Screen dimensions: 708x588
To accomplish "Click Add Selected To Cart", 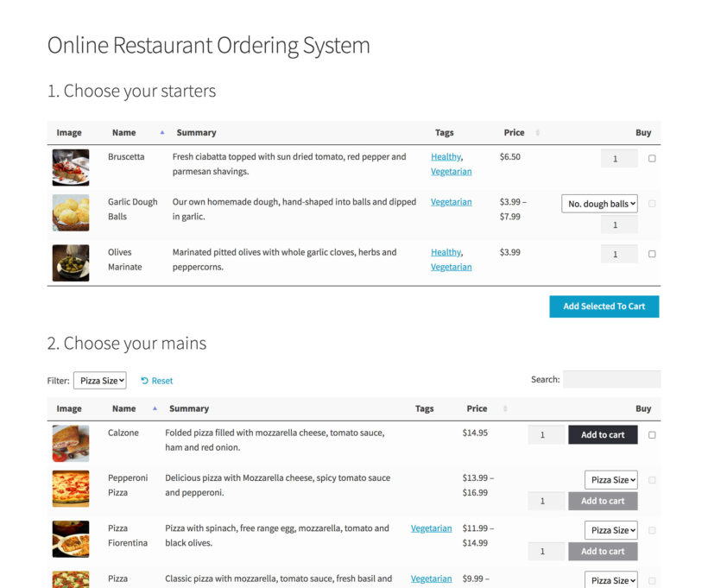I will click(604, 307).
